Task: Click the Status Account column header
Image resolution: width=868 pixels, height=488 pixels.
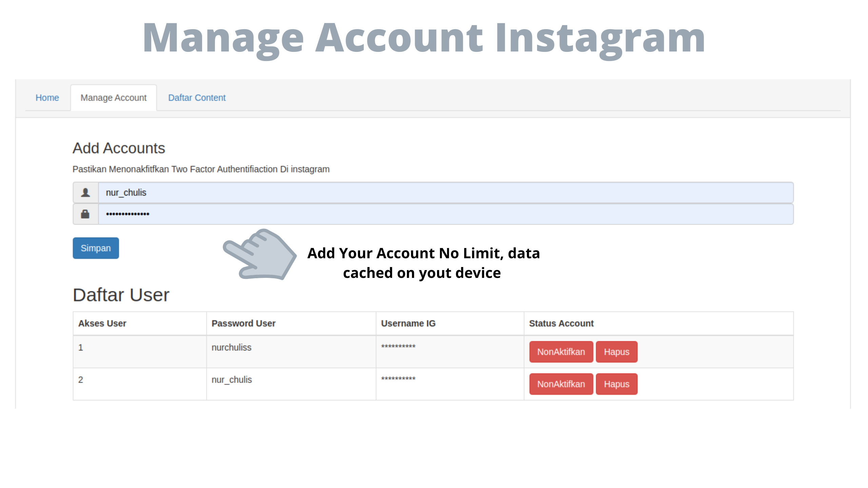Action: pyautogui.click(x=561, y=323)
